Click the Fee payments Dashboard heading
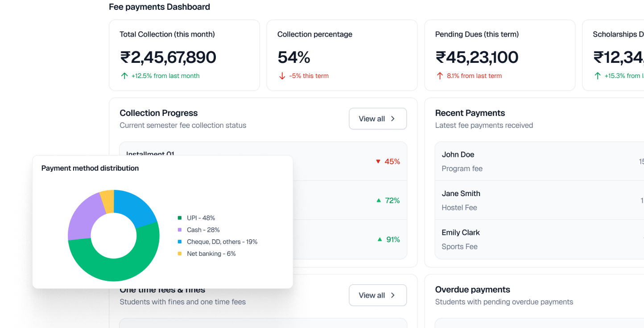Screen dimensions: 644x328 tap(159, 7)
